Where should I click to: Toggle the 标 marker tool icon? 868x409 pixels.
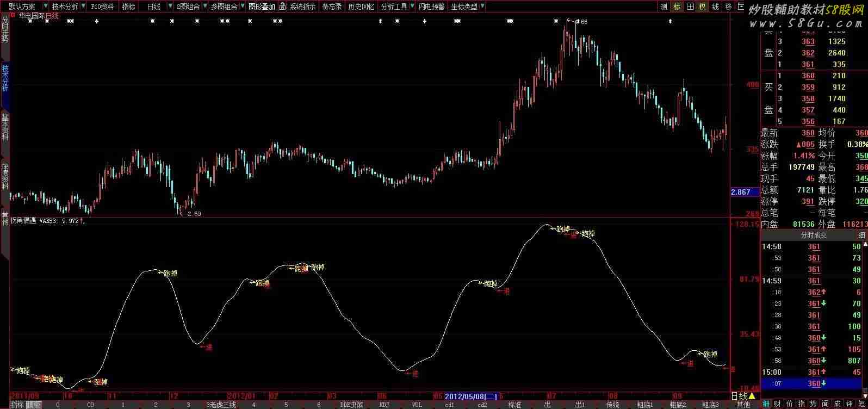pos(677,7)
